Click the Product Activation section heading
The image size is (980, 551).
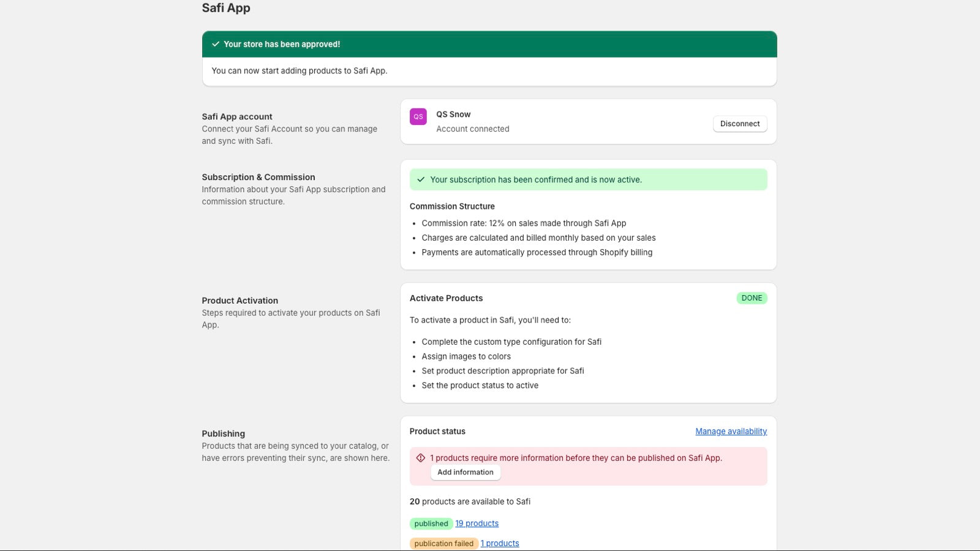(x=240, y=301)
